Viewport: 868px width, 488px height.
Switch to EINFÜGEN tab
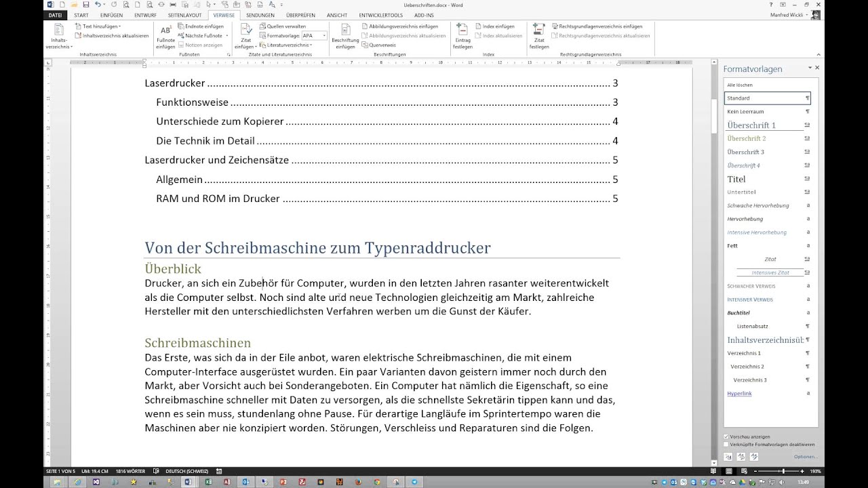[x=111, y=15]
